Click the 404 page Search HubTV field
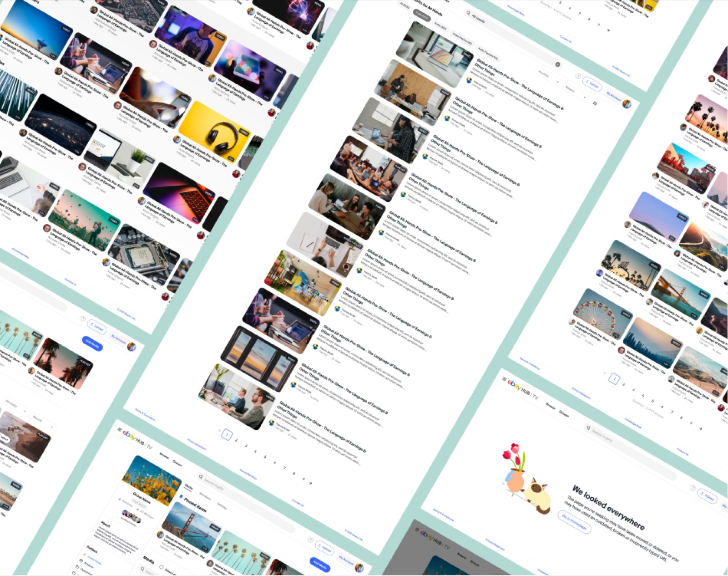 [630, 453]
